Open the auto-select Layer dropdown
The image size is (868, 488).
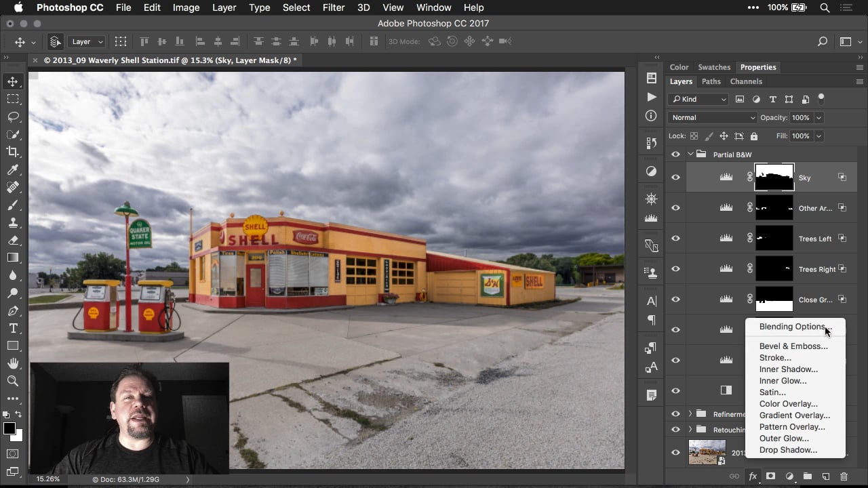coord(87,41)
